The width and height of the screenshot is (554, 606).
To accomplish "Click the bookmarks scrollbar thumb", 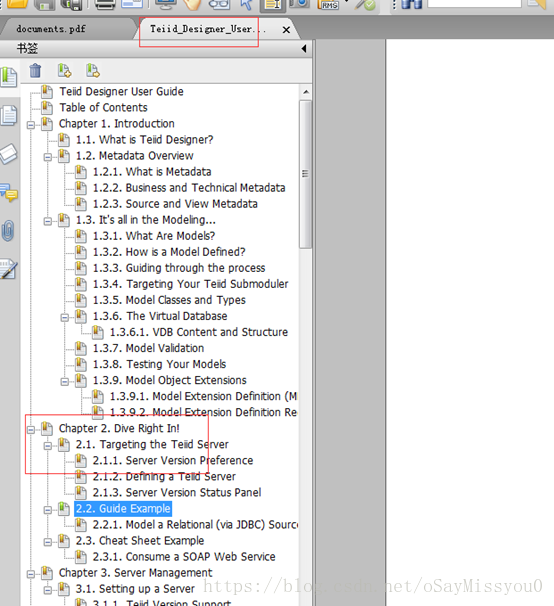I will pos(305,174).
